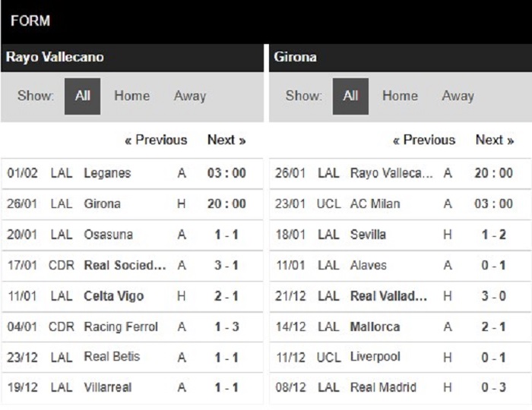Open the Real Sociedad CDR match
This screenshot has height=410, width=532.
click(x=132, y=265)
